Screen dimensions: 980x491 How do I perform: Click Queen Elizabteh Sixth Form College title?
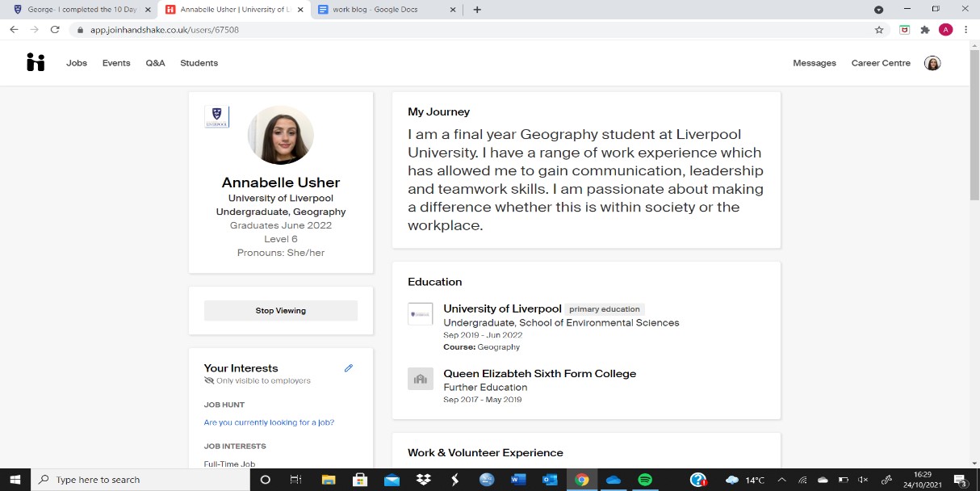(x=539, y=374)
